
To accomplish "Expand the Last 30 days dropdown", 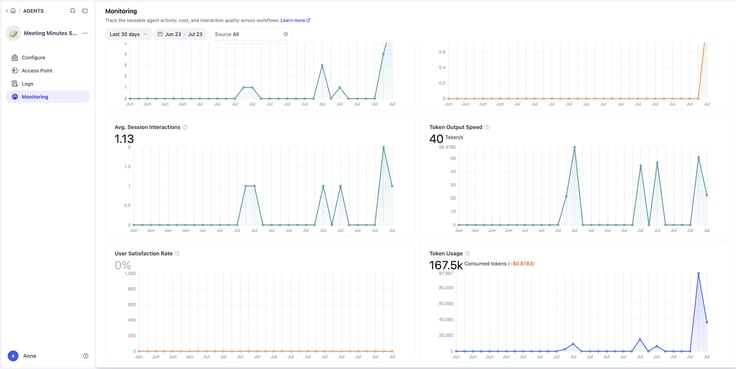I will [x=128, y=34].
